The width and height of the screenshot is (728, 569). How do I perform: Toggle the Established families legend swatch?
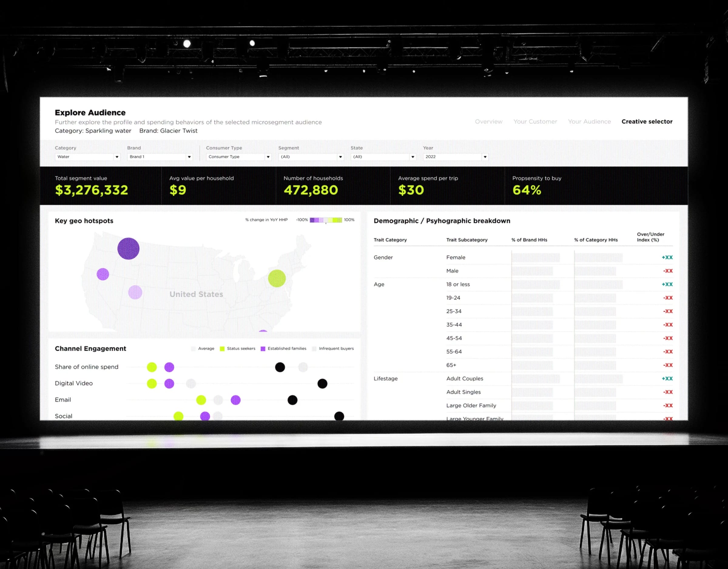[263, 349]
